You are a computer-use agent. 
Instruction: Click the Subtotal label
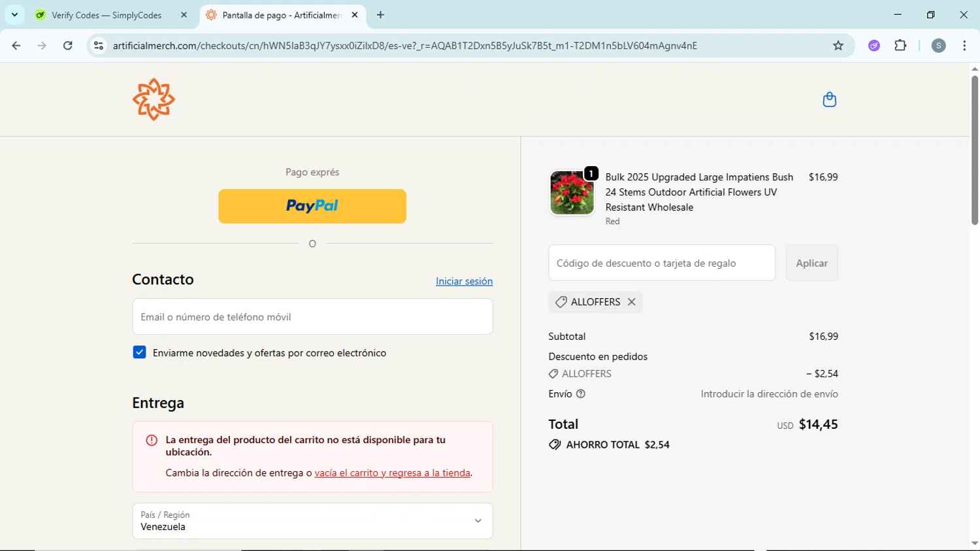coord(566,337)
